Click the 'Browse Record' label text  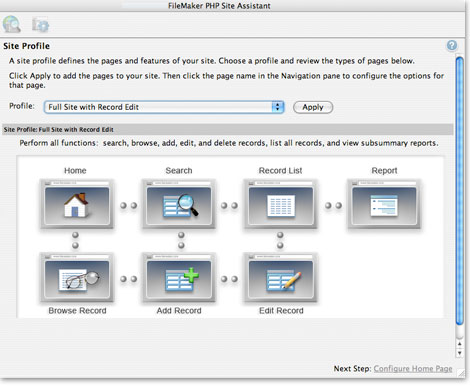[77, 310]
